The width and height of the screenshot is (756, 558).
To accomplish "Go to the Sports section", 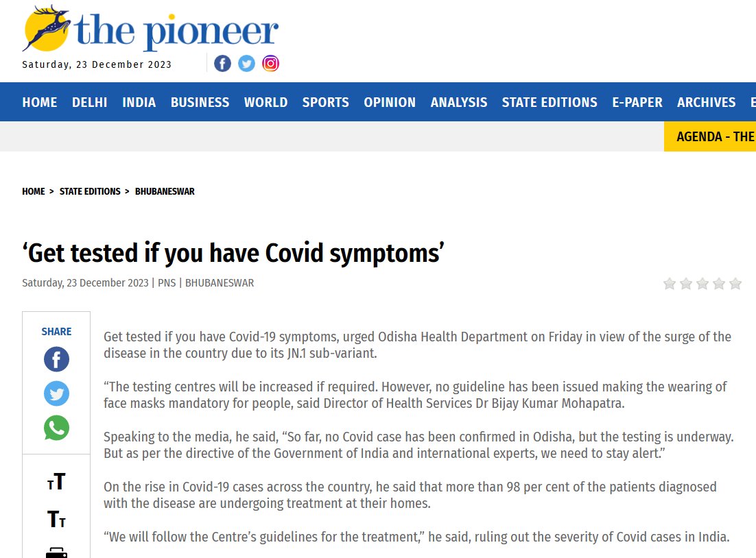I will [x=326, y=102].
